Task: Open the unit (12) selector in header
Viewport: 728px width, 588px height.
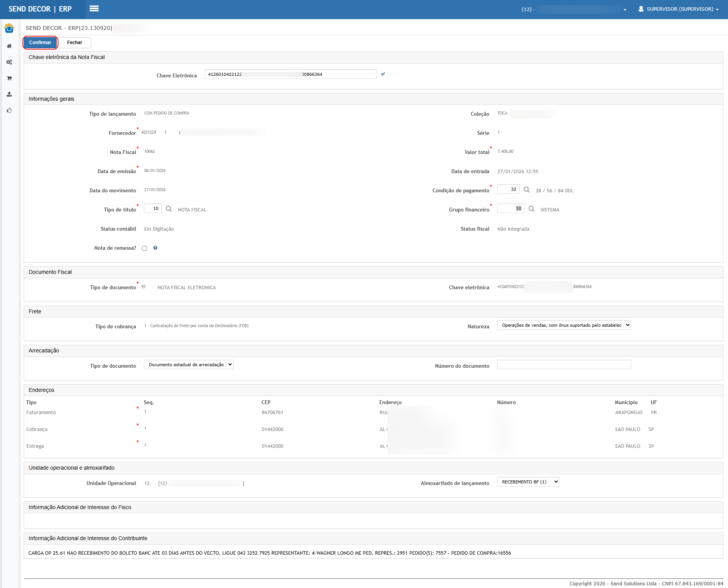Action: point(574,10)
